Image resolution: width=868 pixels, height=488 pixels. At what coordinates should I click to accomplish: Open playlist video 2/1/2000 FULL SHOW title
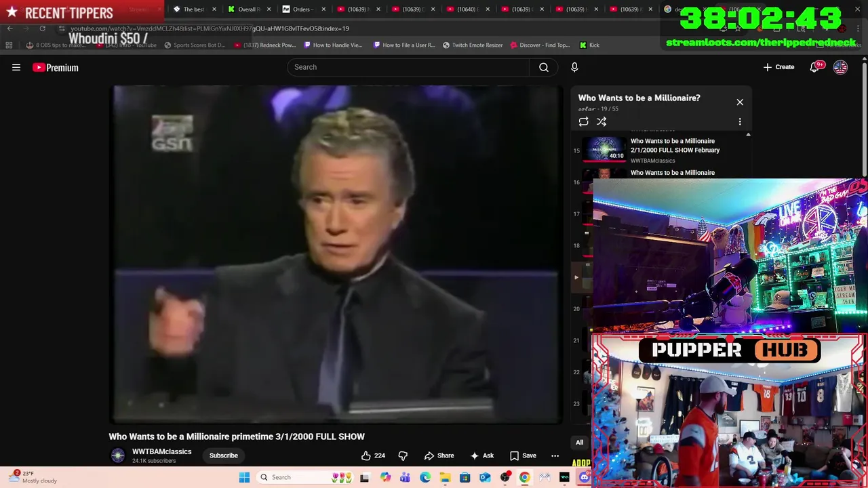click(675, 146)
